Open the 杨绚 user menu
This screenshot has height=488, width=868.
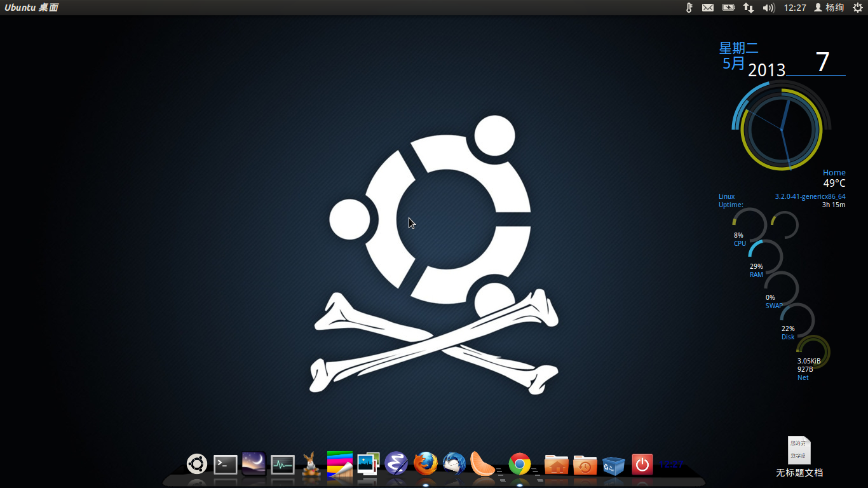coord(829,8)
